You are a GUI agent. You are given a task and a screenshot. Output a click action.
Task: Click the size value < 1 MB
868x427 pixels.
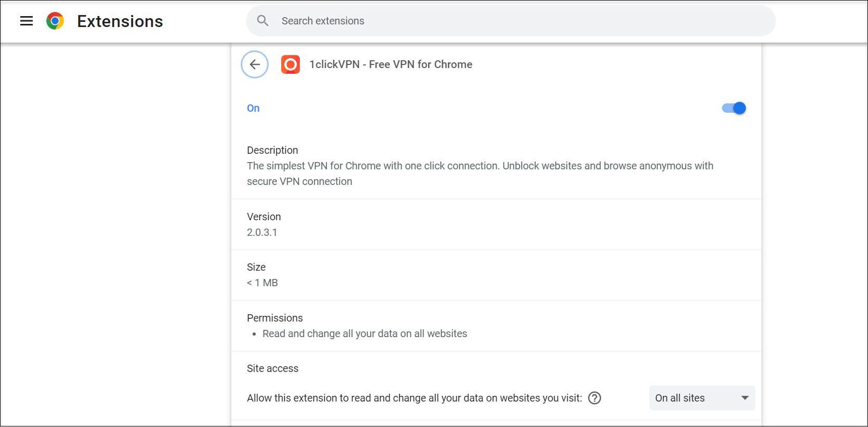[262, 283]
